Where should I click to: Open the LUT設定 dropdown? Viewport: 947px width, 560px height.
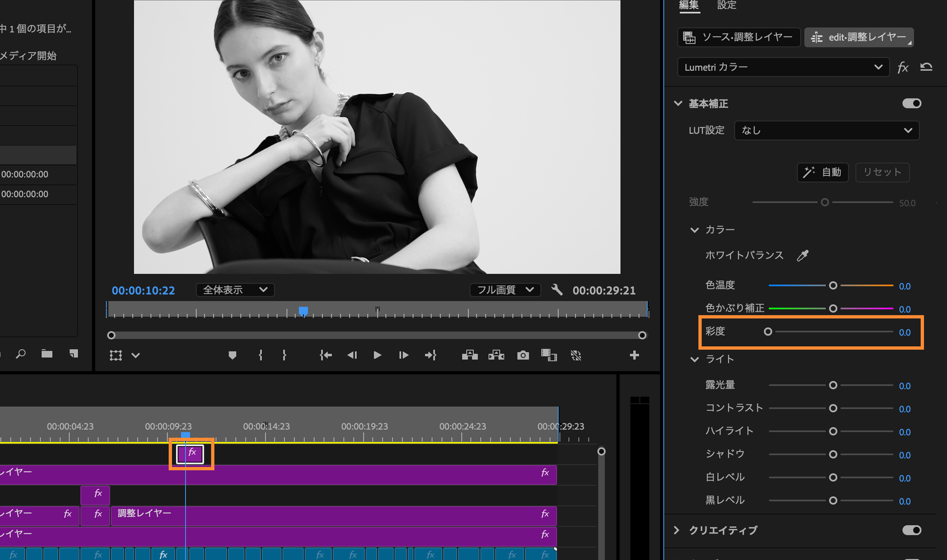[x=826, y=130]
